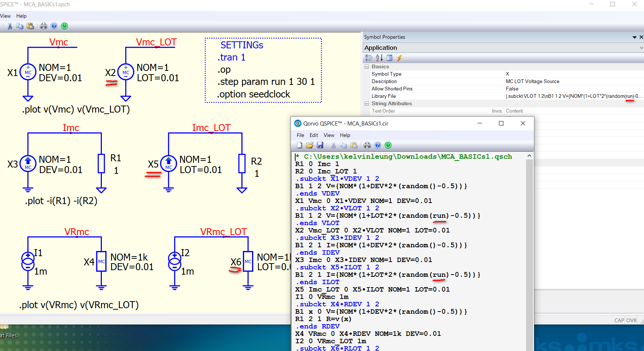This screenshot has width=644, height=351.
Task: Save netlist with floppy icon in .cir window
Action: coord(320,145)
